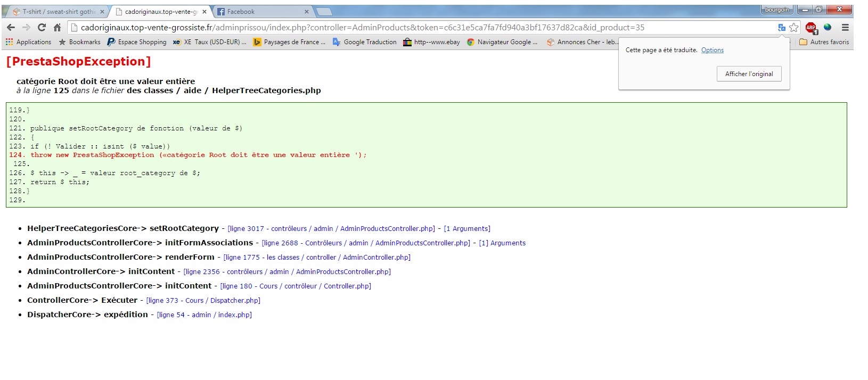
Task: Open ligne 1775 AdminController.php link
Action: click(317, 258)
